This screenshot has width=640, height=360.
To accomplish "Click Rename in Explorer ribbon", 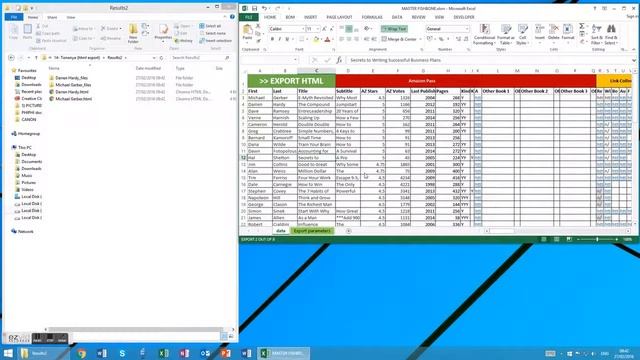I will pos(111,38).
